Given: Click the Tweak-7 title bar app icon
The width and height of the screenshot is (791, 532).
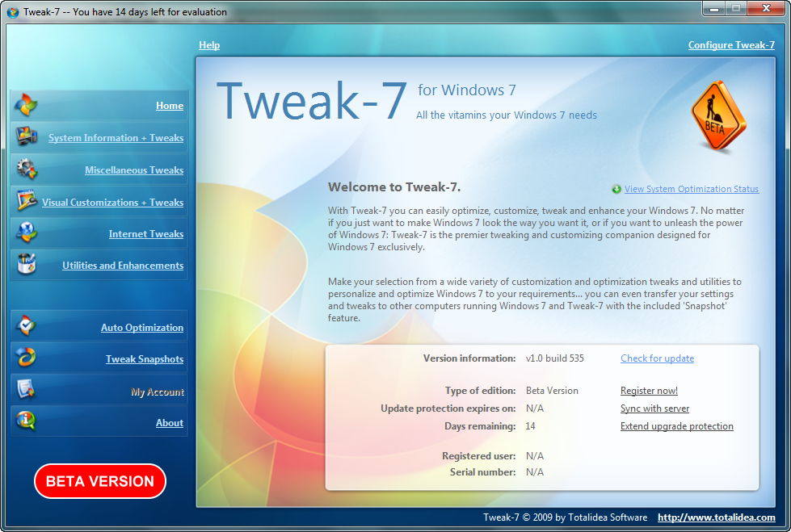Looking at the screenshot, I should coord(13,11).
